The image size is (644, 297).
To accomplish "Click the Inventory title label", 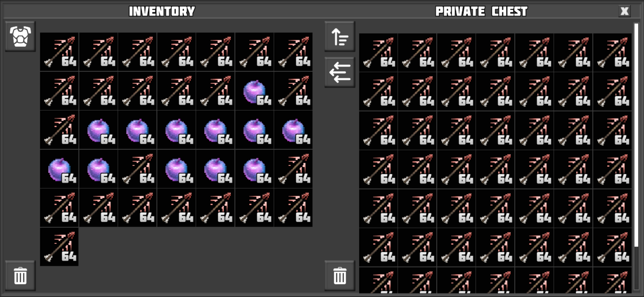I will point(162,11).
